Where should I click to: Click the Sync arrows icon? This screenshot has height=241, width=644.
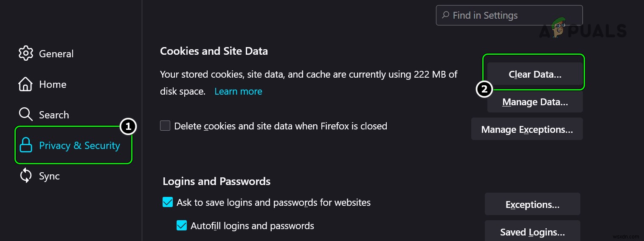coord(26,176)
